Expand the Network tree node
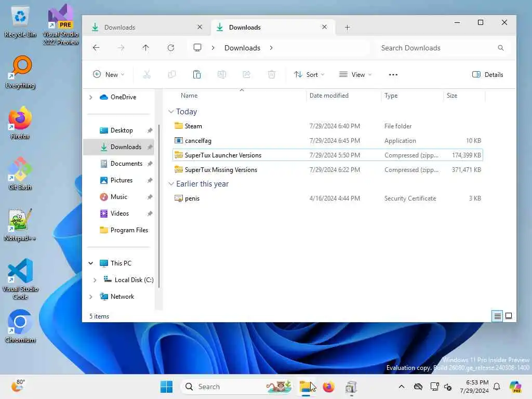This screenshot has width=532, height=399. [x=90, y=297]
